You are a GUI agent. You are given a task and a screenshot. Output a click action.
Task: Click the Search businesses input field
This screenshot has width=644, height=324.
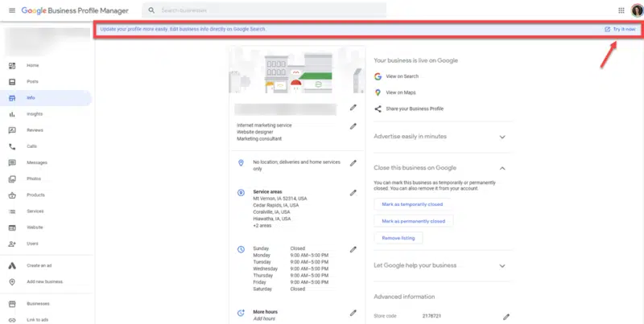point(266,10)
